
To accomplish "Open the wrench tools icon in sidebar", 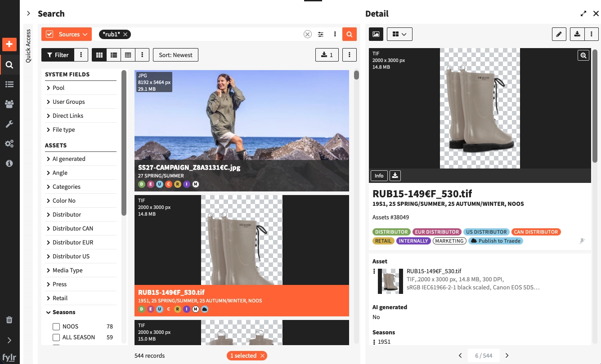I will coord(9,124).
